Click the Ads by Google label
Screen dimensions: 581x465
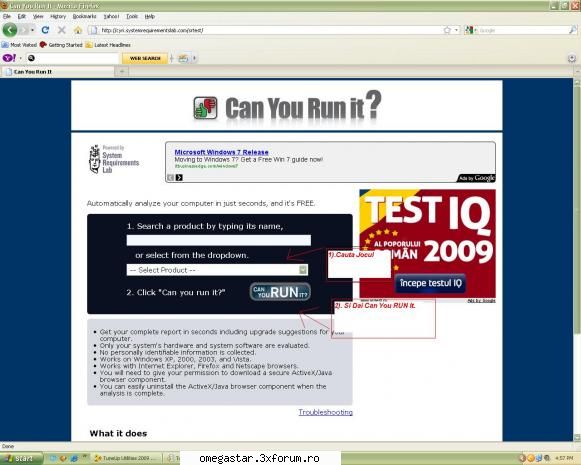[477, 178]
